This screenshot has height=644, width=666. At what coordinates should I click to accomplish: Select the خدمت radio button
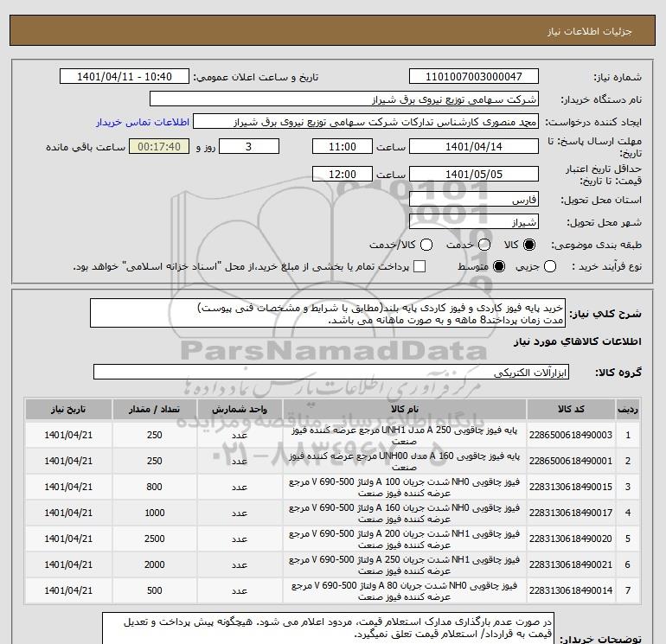(484, 245)
